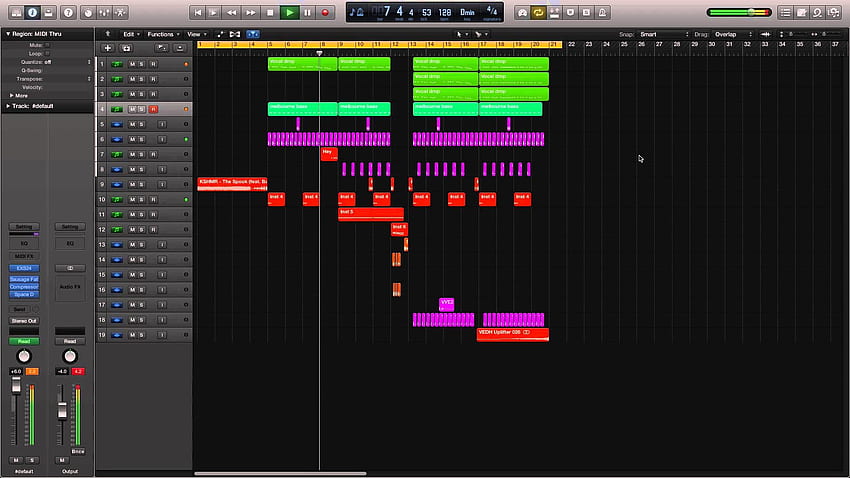Adjust the #default channel volume fader

click(x=16, y=385)
